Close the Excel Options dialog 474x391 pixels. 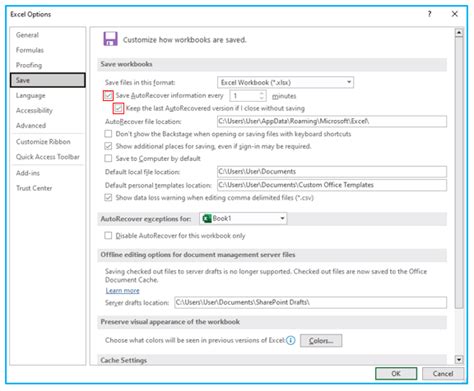(455, 14)
